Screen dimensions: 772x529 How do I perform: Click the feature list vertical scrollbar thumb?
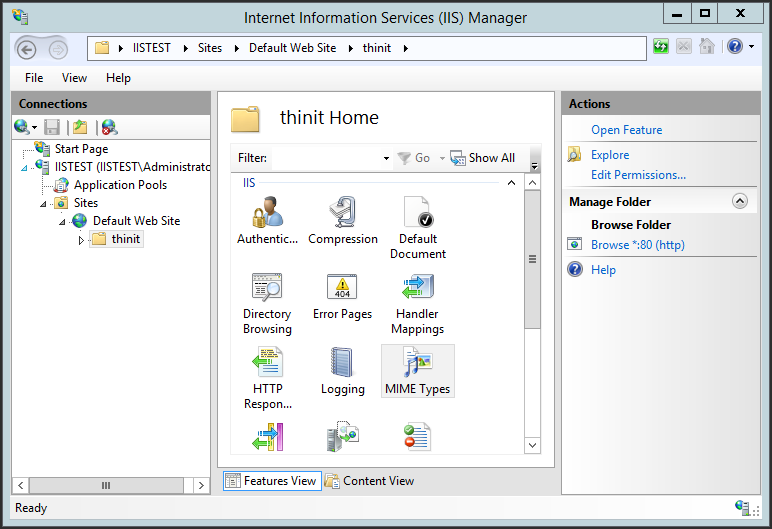tap(532, 260)
